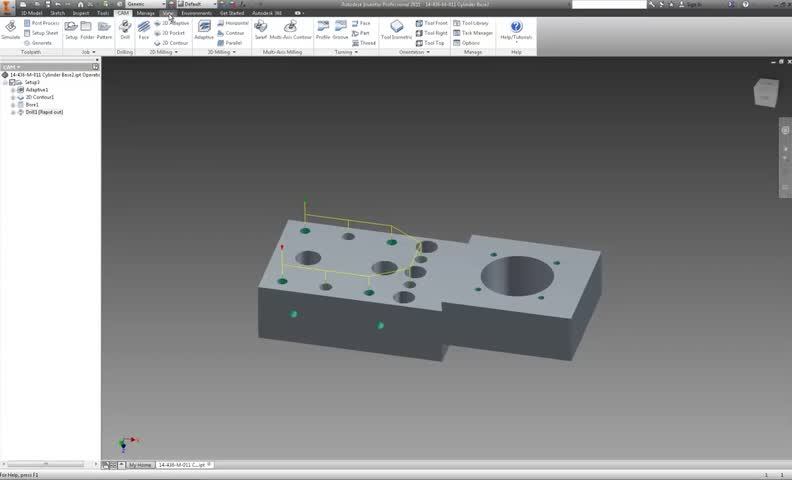Screen dimensions: 792x480
Task: Select the turning Thread tool
Action: pyautogui.click(x=364, y=43)
